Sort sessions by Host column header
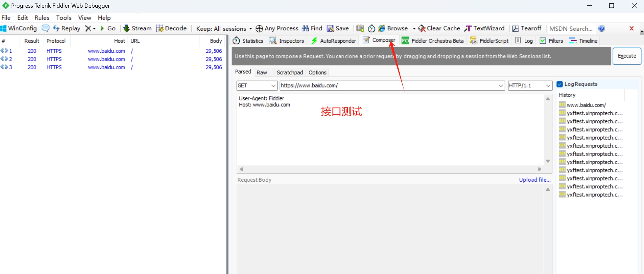 [99, 41]
